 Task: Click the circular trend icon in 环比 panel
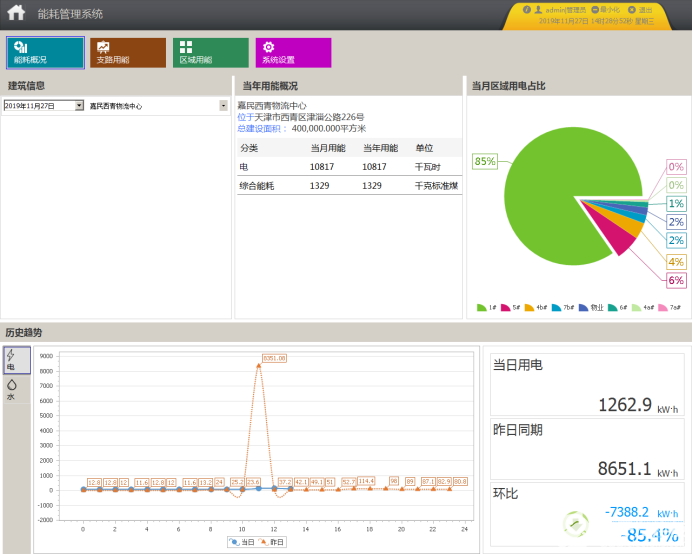[576, 524]
